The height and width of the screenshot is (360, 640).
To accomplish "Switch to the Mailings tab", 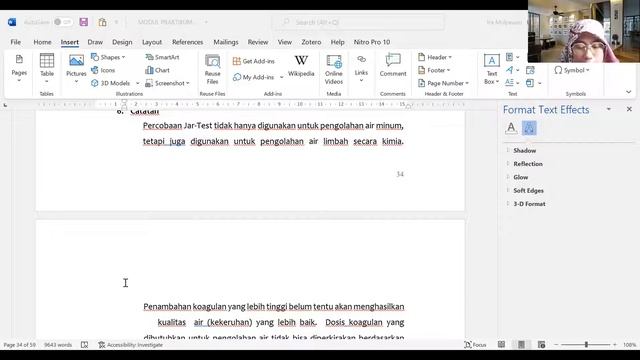I will pyautogui.click(x=226, y=42).
